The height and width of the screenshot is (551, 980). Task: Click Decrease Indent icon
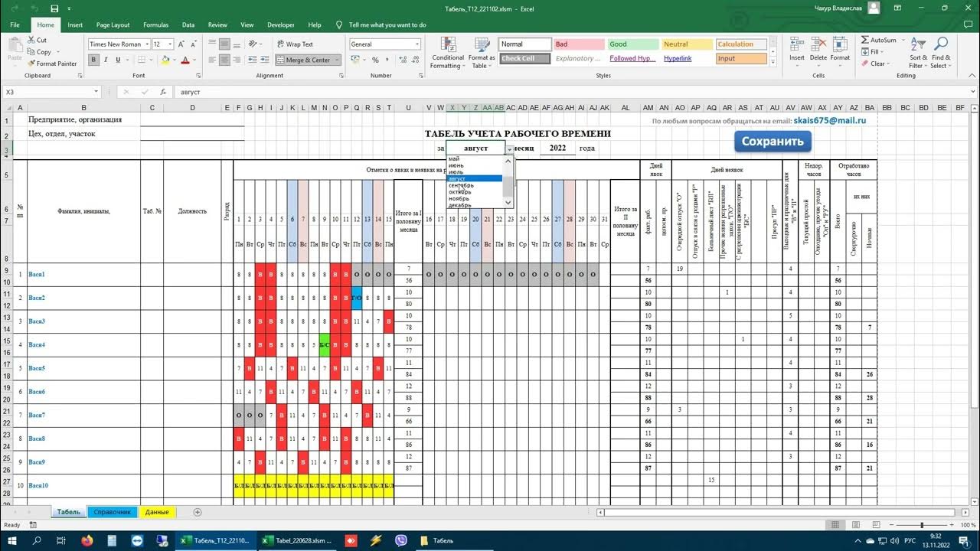click(x=254, y=60)
